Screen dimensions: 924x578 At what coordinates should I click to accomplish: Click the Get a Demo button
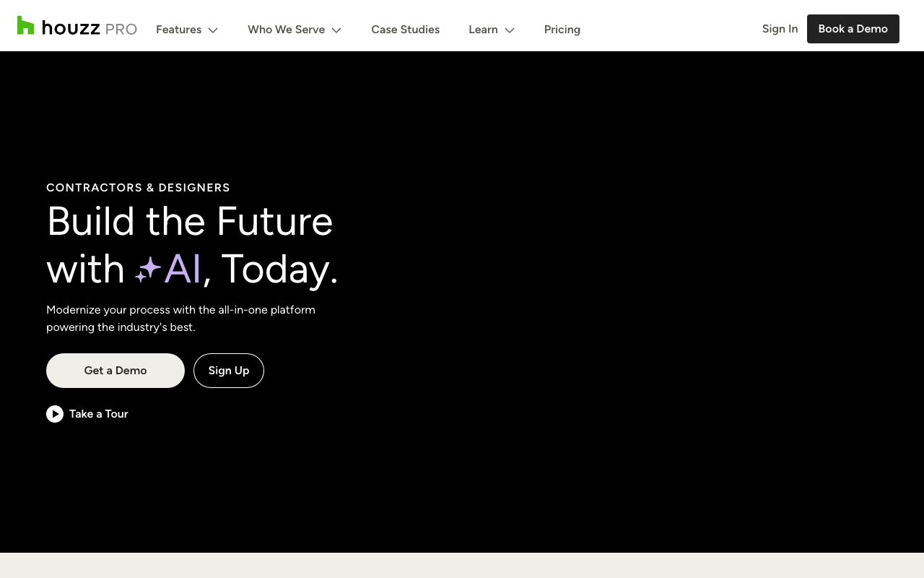pos(115,371)
